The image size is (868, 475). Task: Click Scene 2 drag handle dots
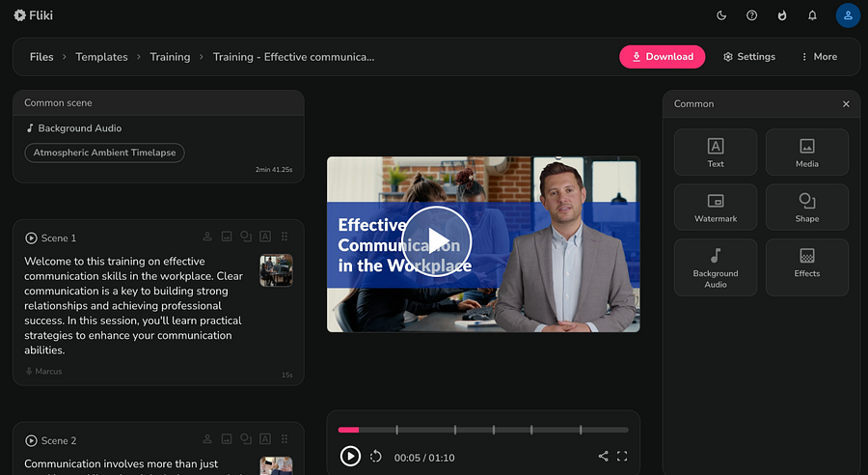pos(285,439)
